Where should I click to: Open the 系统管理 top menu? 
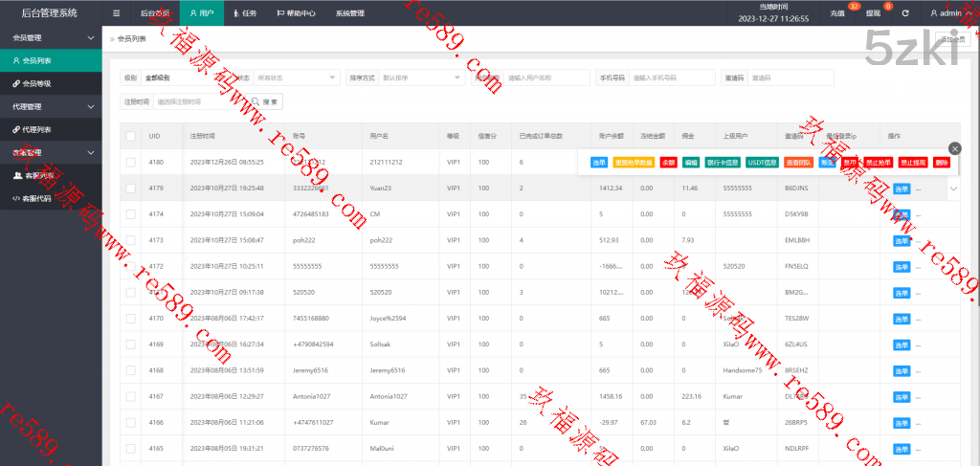pyautogui.click(x=349, y=13)
